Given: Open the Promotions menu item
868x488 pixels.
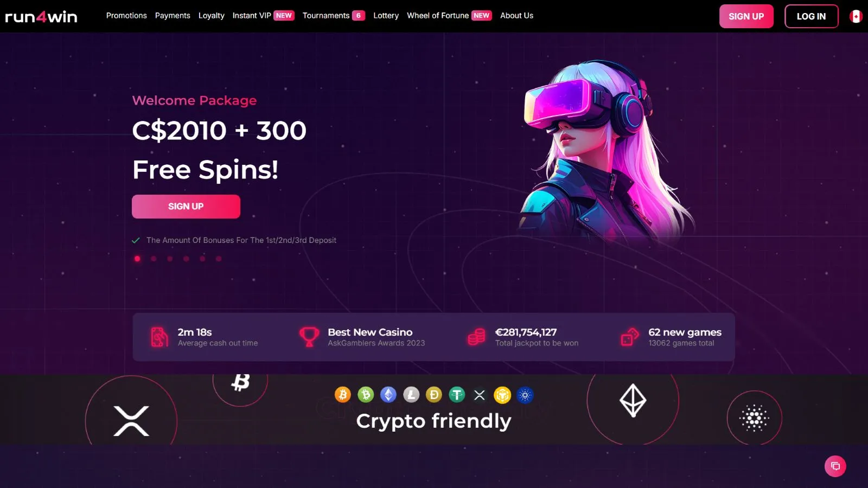Looking at the screenshot, I should coord(126,16).
